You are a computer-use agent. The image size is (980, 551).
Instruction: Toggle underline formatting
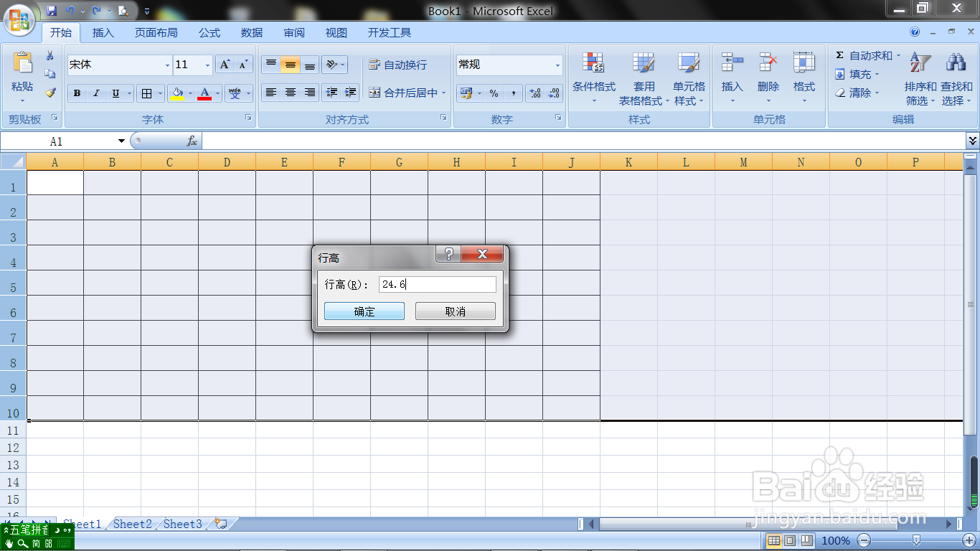[x=116, y=93]
